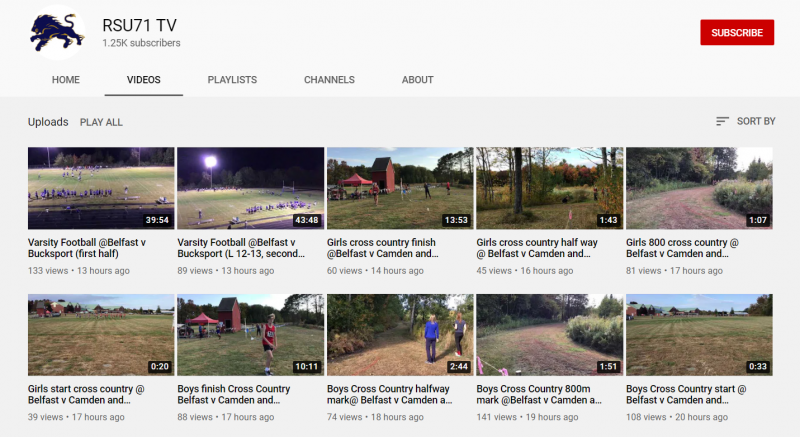Click the sort icon beside SORT BY
800x437 pixels.
coord(722,121)
